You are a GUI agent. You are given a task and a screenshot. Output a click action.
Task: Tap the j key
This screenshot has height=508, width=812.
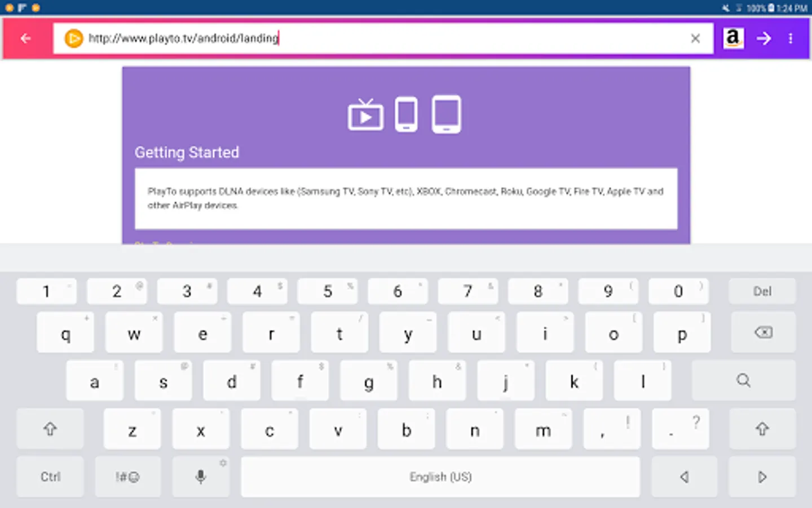tap(506, 381)
